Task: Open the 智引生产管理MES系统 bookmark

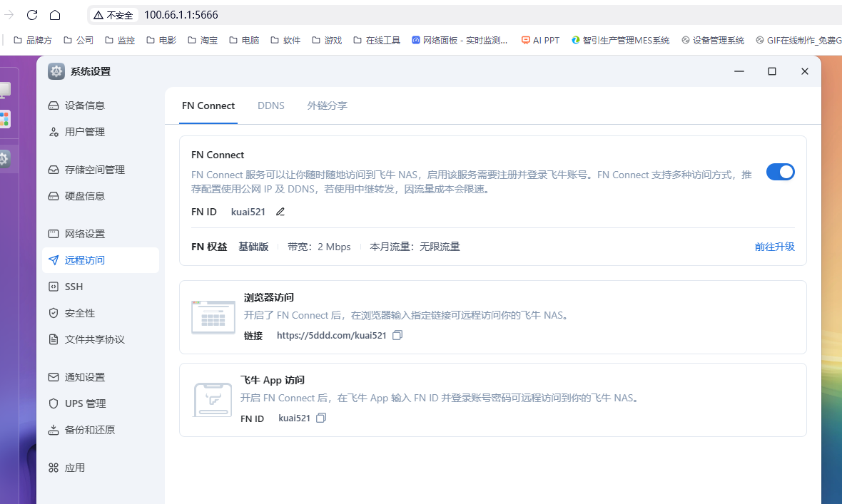Action: coord(620,40)
